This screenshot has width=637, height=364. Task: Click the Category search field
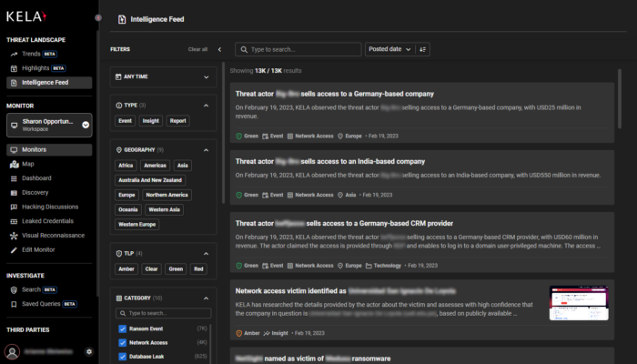[x=163, y=313]
